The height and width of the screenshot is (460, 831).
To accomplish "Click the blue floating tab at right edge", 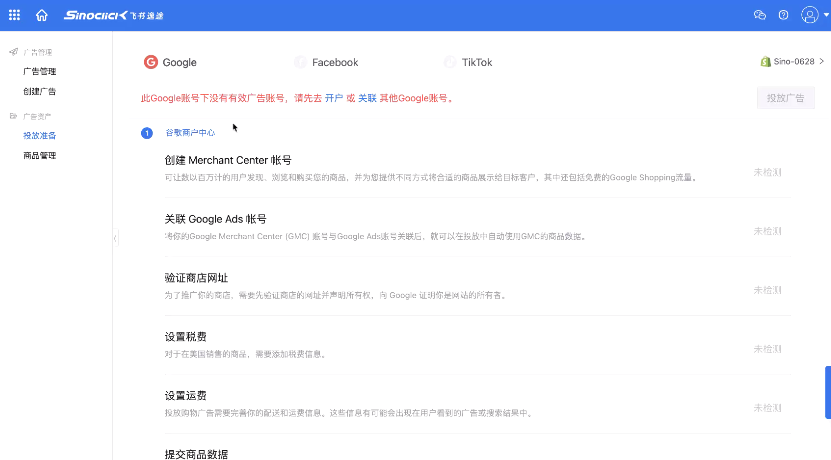I will pos(828,392).
